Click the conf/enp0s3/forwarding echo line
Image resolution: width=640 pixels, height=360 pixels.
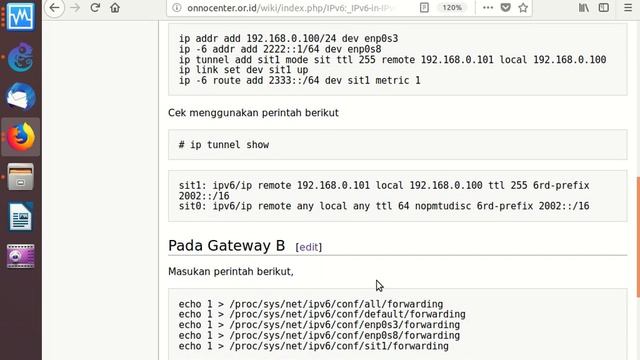[319, 325]
